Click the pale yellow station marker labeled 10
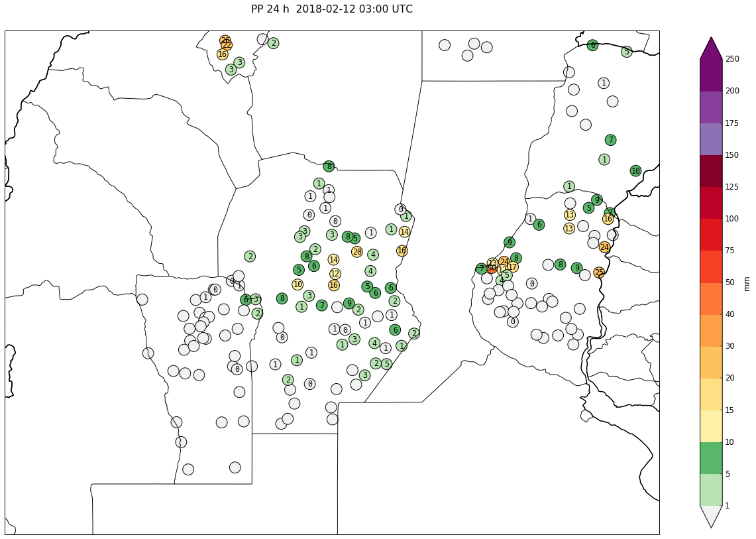756x539 pixels. (x=297, y=284)
